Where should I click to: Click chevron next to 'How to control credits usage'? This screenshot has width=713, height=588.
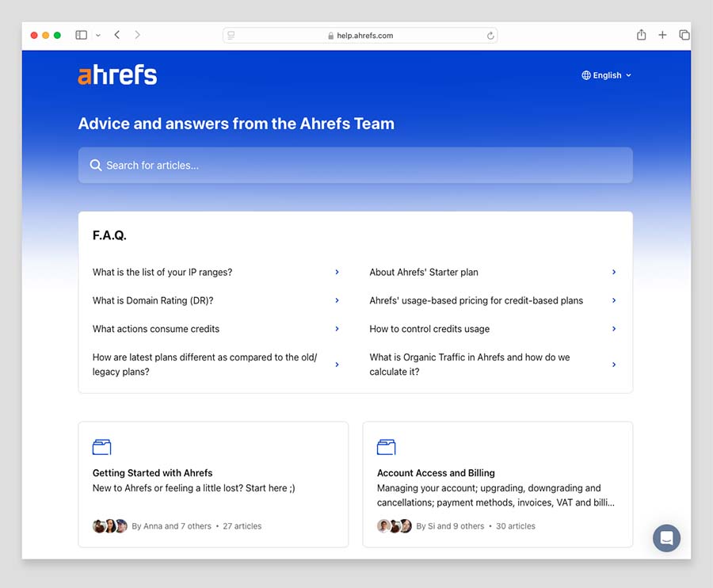click(614, 328)
